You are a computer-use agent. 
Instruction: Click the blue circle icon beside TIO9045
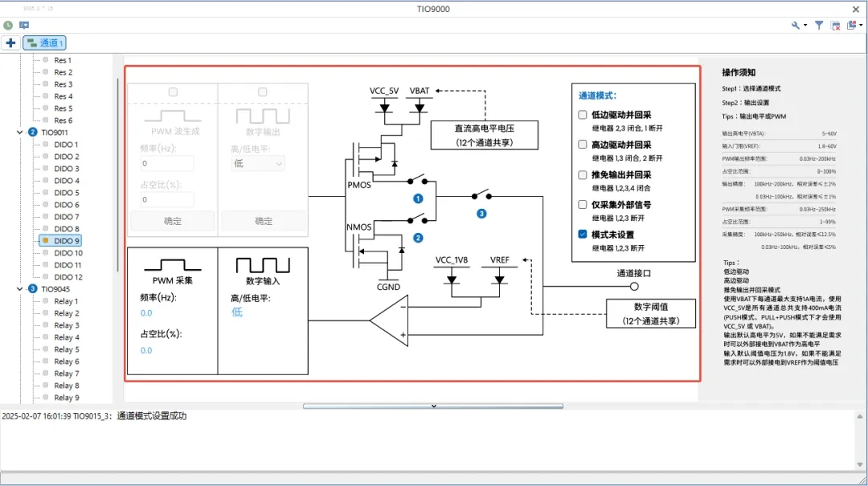(33, 289)
